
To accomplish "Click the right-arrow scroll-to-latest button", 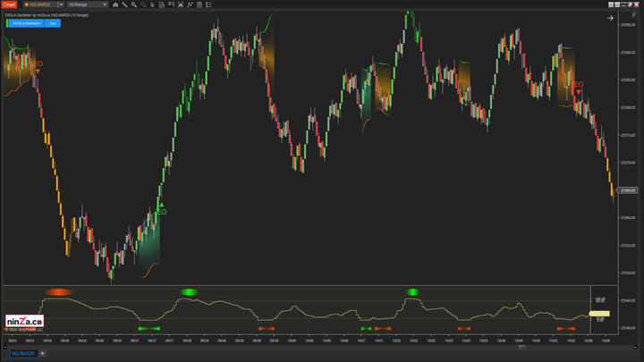I will pos(610,17).
